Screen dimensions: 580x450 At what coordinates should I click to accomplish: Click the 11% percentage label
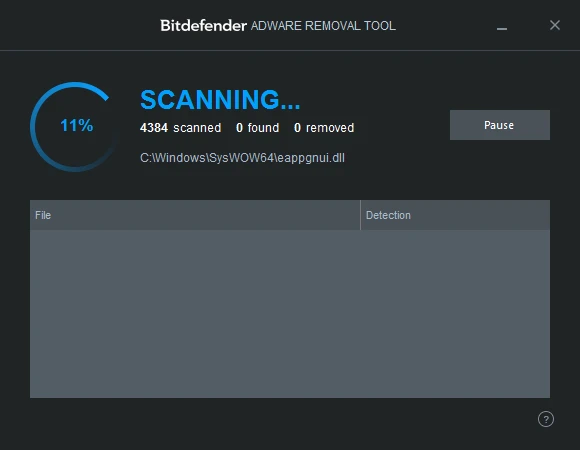point(77,125)
